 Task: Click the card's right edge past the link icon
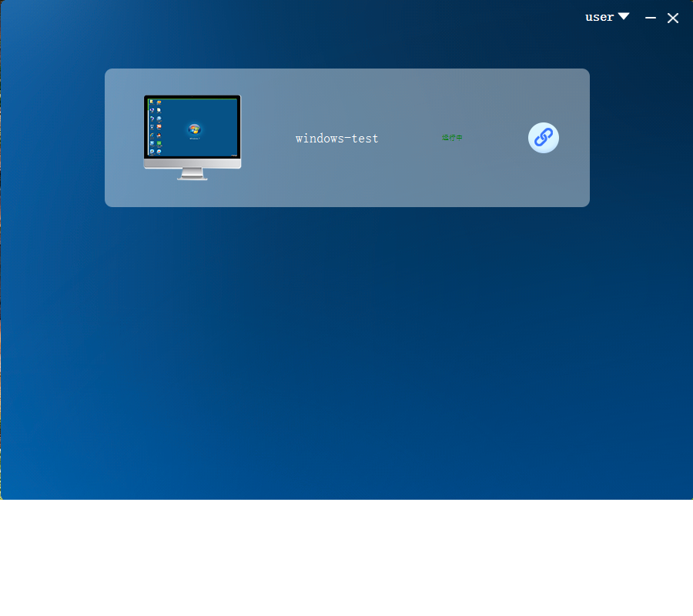(576, 139)
